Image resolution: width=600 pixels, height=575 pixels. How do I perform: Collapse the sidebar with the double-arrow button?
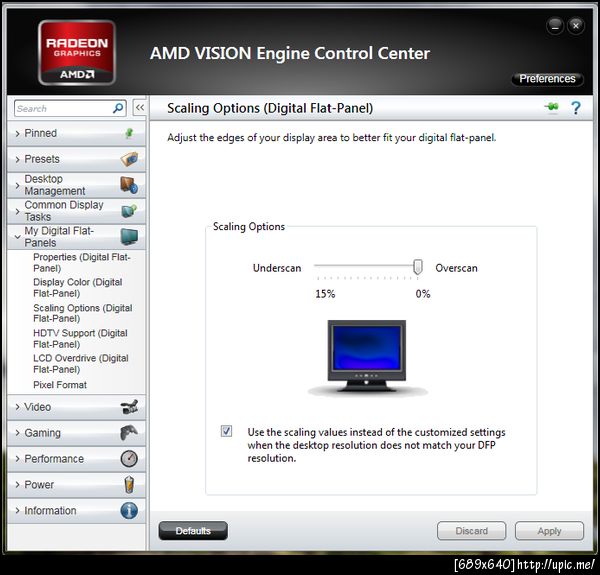pyautogui.click(x=140, y=108)
